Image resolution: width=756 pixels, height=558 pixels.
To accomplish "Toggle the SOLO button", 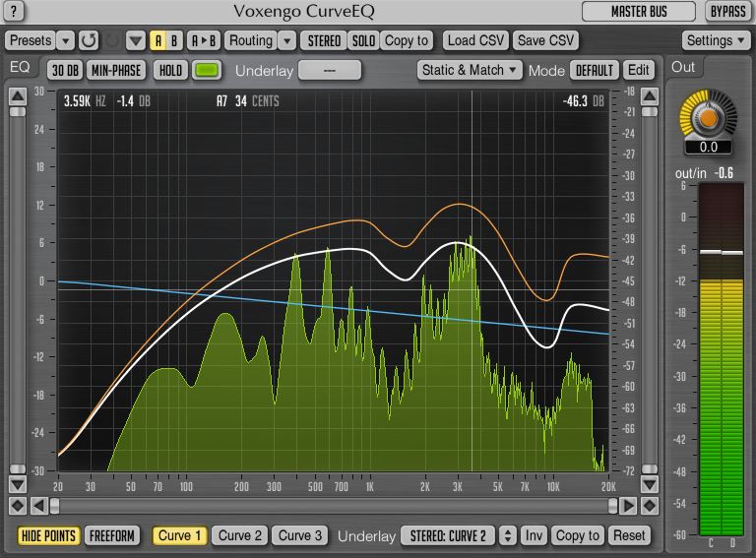I will coord(363,41).
